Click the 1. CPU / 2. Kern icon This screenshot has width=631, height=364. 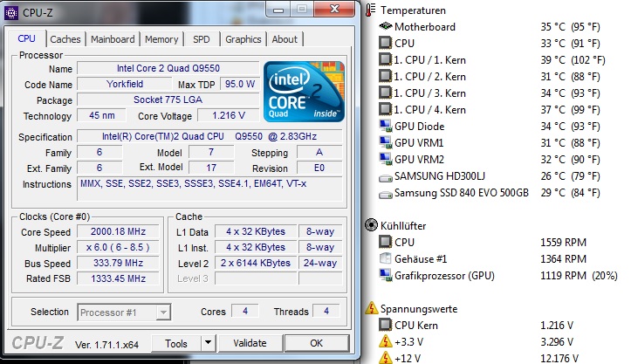click(x=385, y=76)
